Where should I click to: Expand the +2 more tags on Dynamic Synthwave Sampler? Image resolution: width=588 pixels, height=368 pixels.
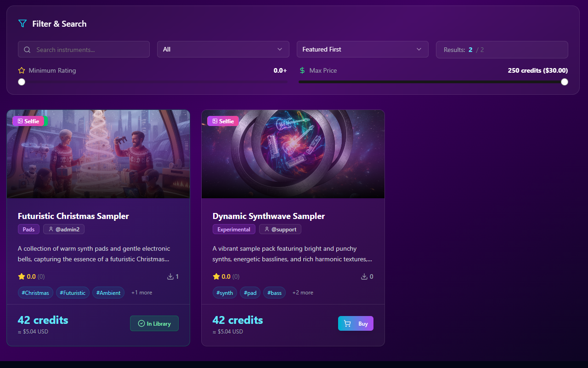click(x=302, y=293)
